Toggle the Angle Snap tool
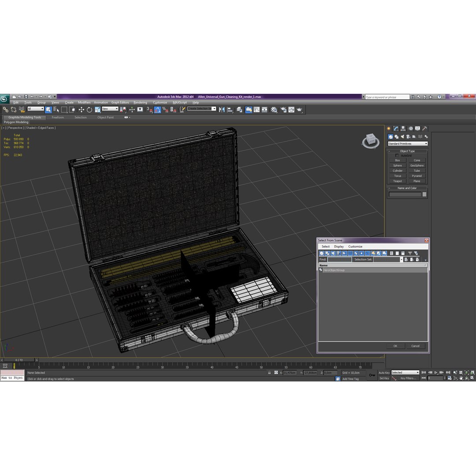This screenshot has height=476, width=476. pos(157,110)
